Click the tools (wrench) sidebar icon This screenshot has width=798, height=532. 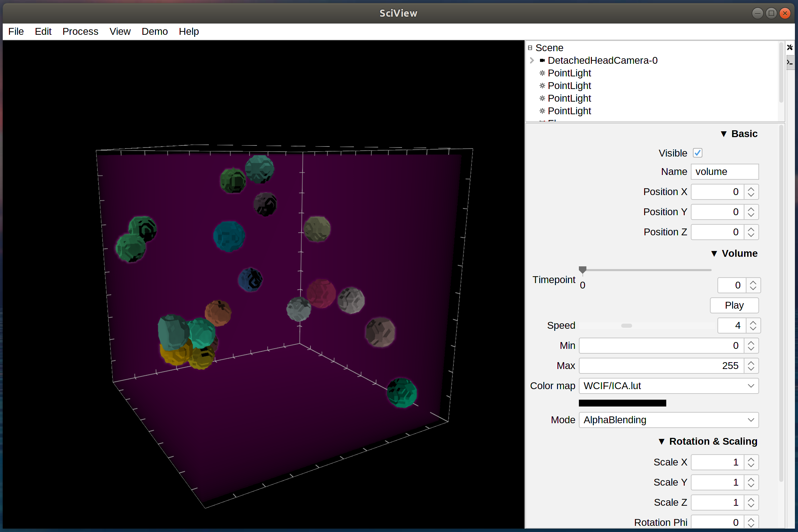[790, 47]
